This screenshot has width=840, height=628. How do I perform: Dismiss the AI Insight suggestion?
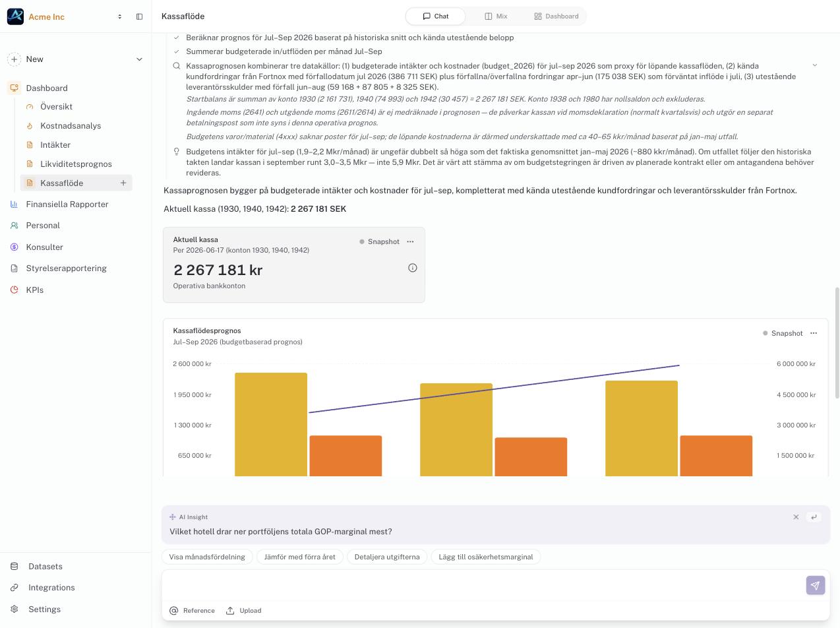pos(796,517)
